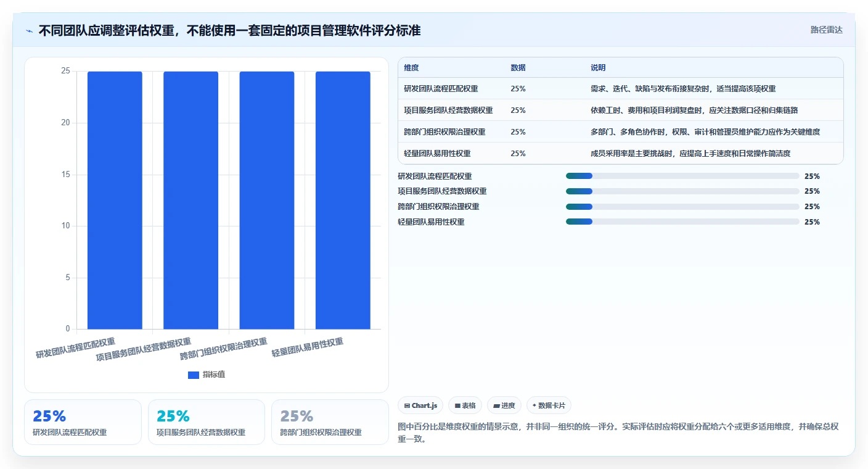Viewport: 868px width, 469px height.
Task: Click the 项目服务团队经营数据权重 progress bar
Action: [682, 191]
